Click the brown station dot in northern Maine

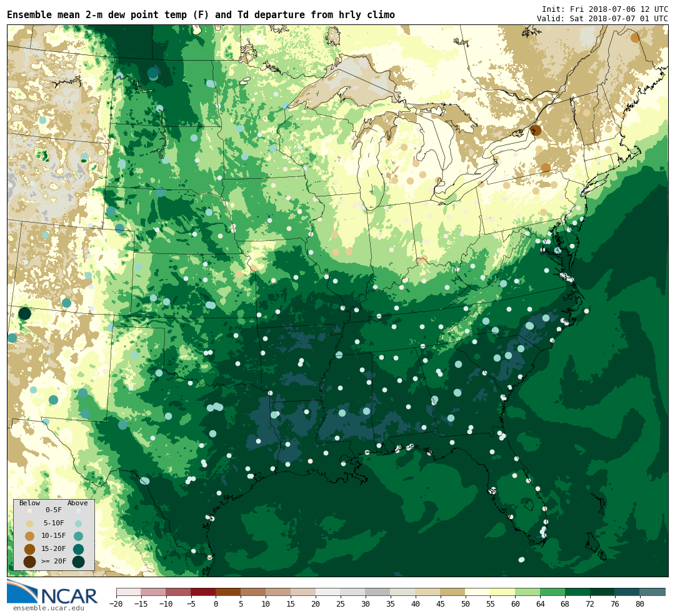tap(635, 38)
